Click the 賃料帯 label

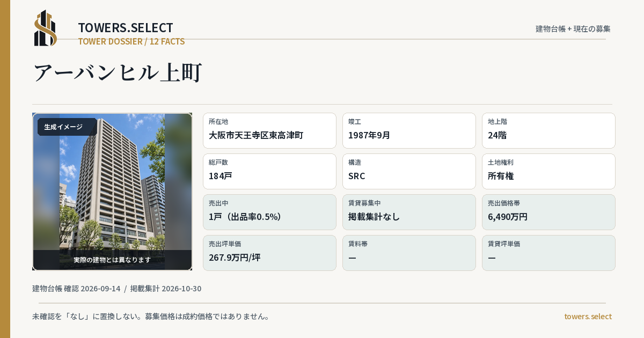[x=358, y=244]
